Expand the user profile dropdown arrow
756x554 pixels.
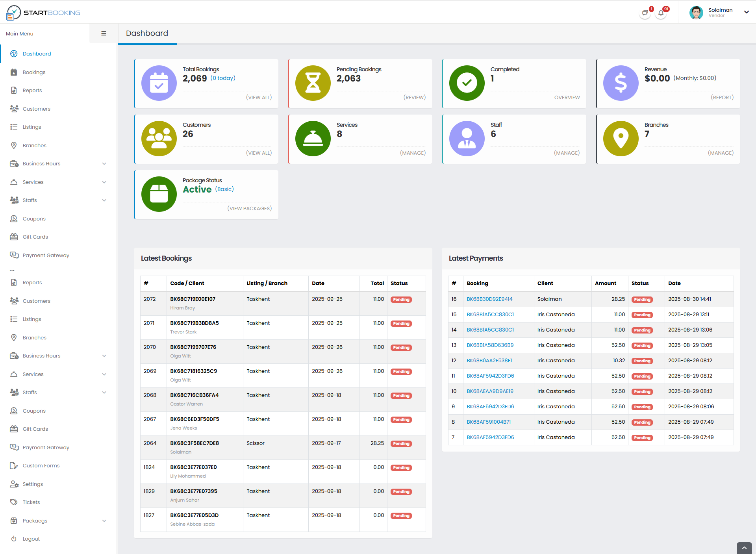click(x=746, y=12)
